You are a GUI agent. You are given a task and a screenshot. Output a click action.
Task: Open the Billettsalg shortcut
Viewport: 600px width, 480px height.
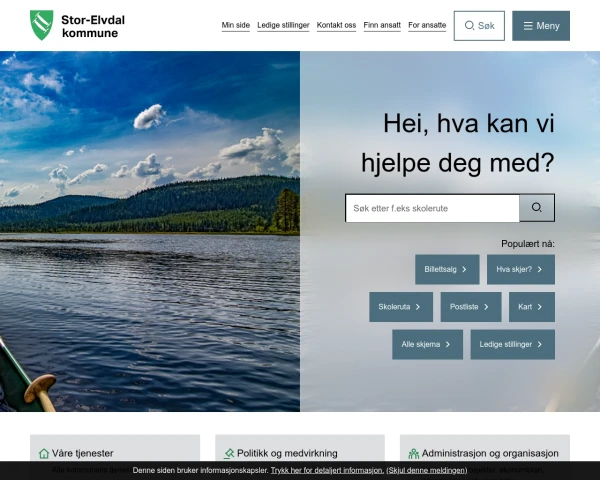[x=447, y=269]
